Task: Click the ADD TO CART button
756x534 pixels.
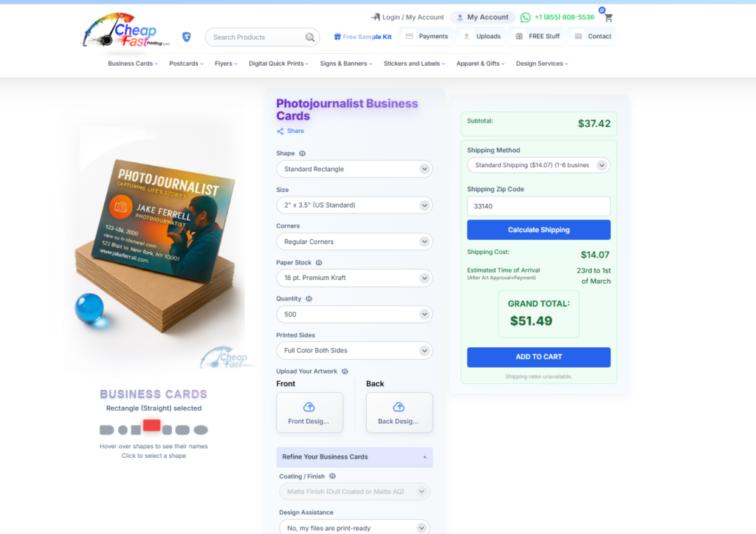Action: [538, 357]
